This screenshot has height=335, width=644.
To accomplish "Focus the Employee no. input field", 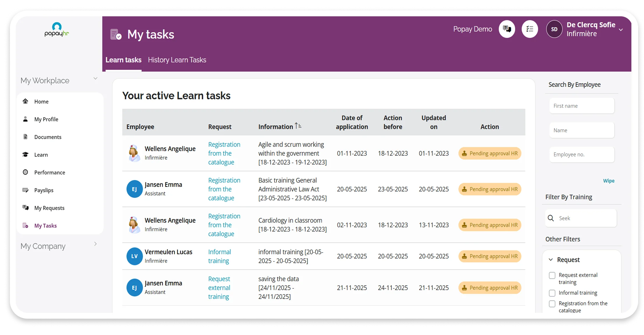I will (x=582, y=154).
